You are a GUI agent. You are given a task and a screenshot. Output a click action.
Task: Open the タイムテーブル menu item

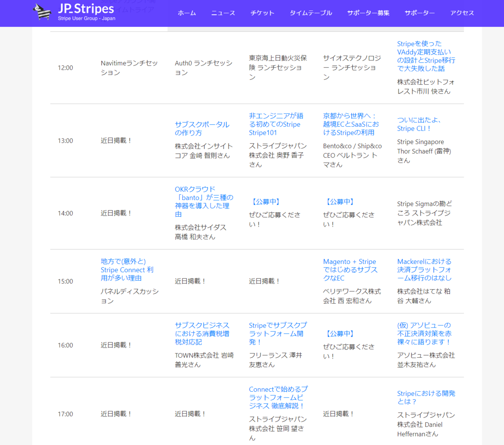(x=311, y=13)
